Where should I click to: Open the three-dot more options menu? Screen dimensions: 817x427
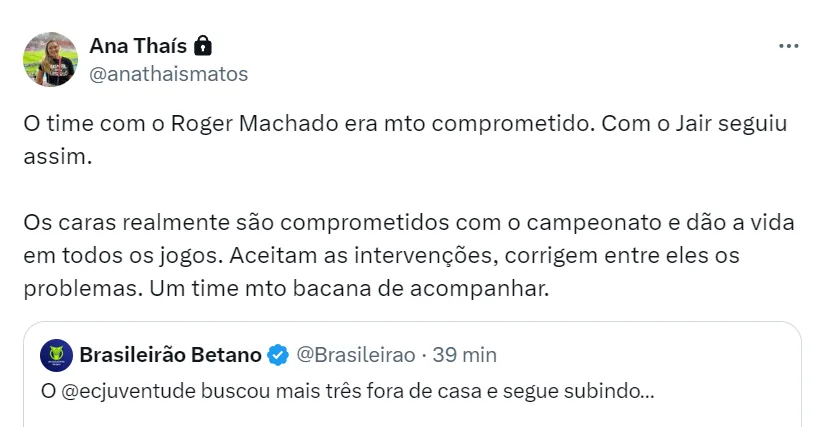[788, 46]
